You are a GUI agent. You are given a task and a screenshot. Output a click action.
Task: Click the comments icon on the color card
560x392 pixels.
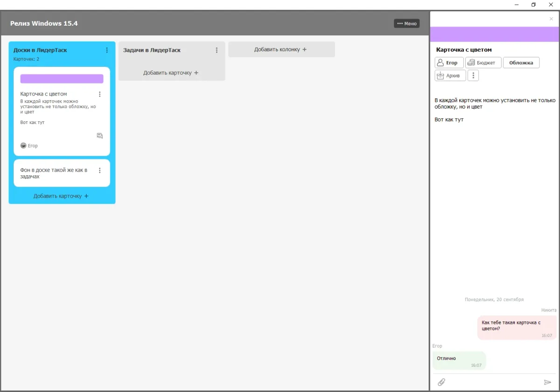click(99, 136)
